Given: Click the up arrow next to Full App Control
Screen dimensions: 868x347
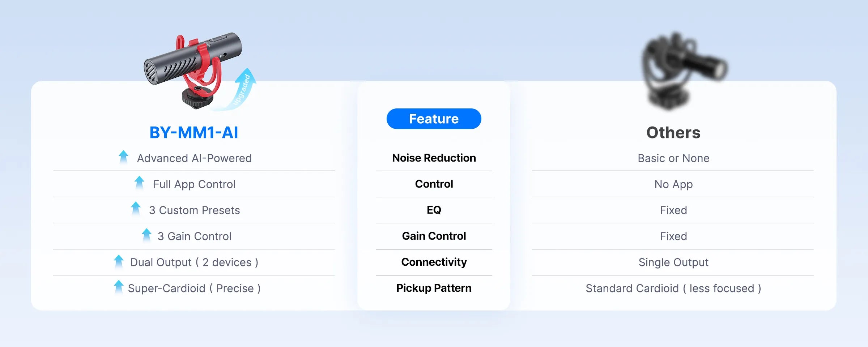Looking at the screenshot, I should pos(139,183).
